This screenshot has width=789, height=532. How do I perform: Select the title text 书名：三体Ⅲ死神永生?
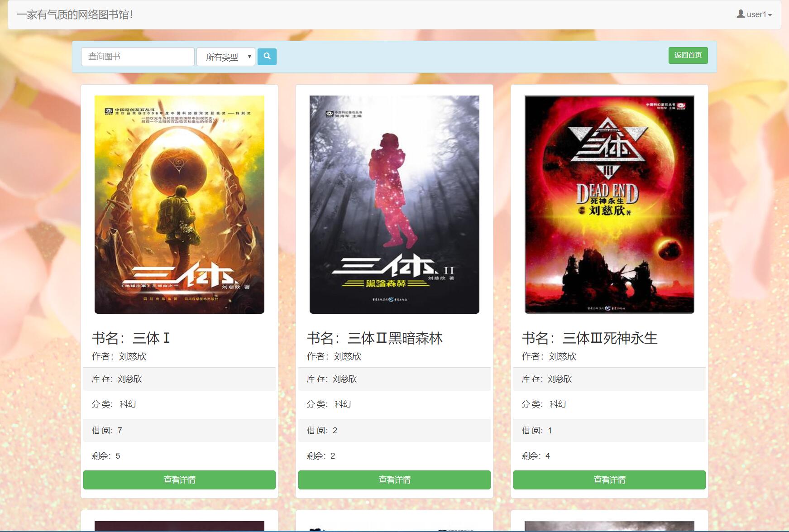point(590,338)
